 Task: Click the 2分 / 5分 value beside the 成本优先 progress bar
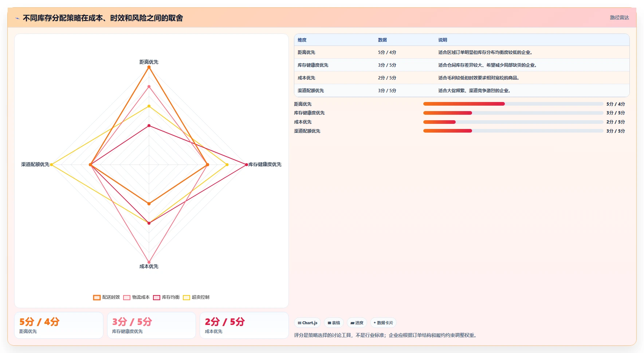click(x=616, y=122)
